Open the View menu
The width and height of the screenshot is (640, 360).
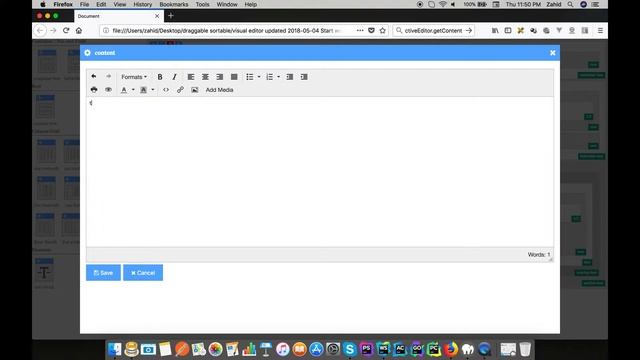click(120, 4)
